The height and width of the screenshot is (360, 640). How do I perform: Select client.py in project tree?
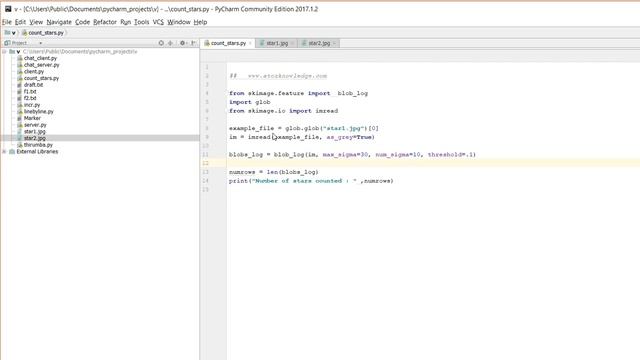34,72
